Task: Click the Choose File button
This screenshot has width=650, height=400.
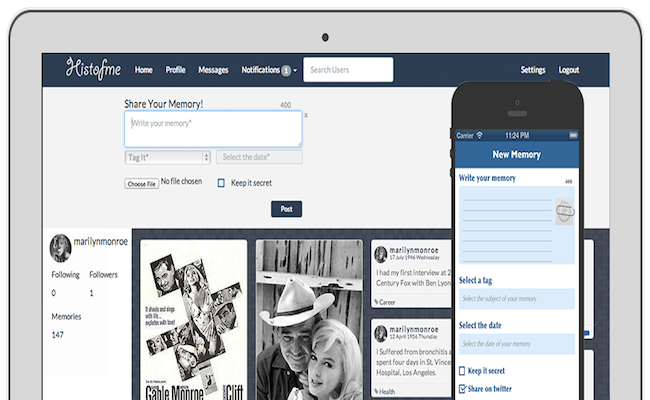Action: tap(141, 184)
